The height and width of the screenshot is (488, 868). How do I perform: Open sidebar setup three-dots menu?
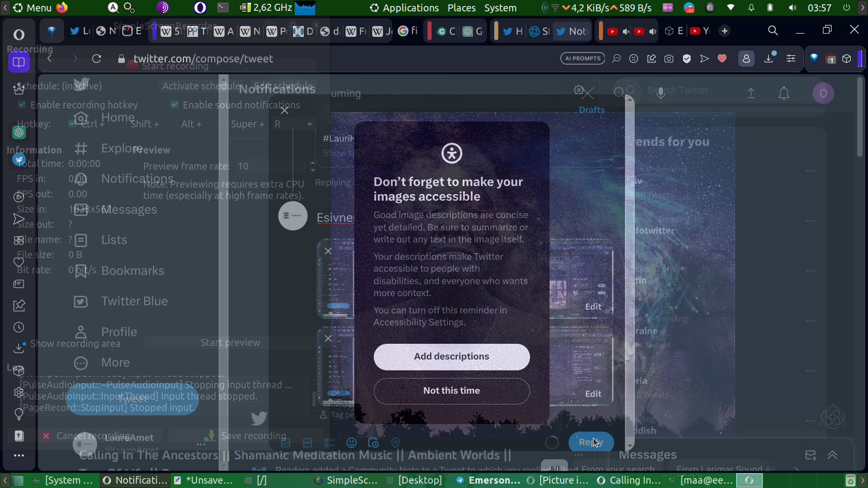click(19, 455)
